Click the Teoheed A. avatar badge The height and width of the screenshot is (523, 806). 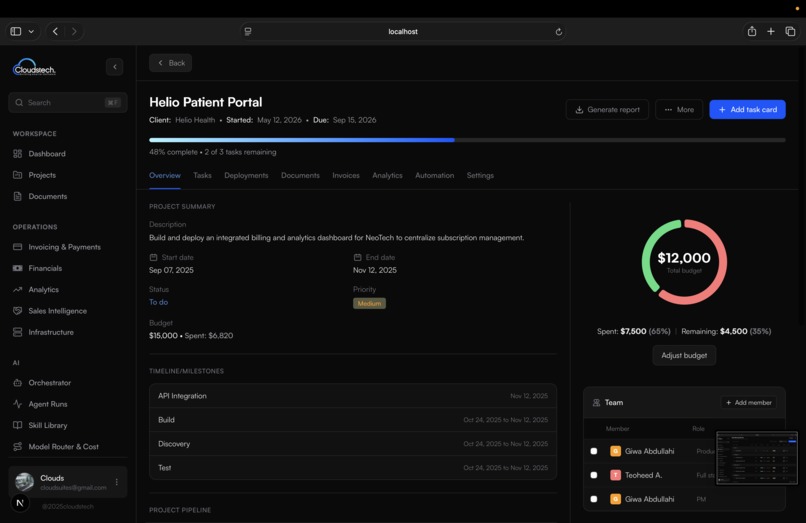(x=615, y=475)
